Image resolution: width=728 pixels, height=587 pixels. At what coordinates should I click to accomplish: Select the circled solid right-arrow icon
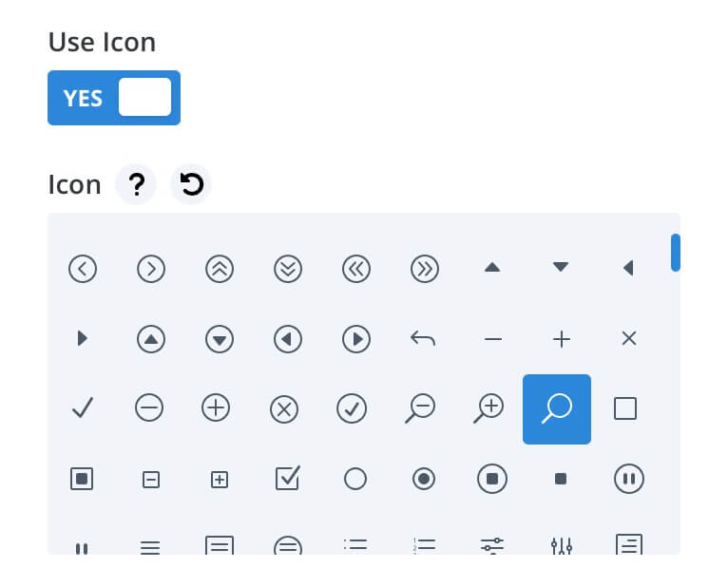pos(356,339)
